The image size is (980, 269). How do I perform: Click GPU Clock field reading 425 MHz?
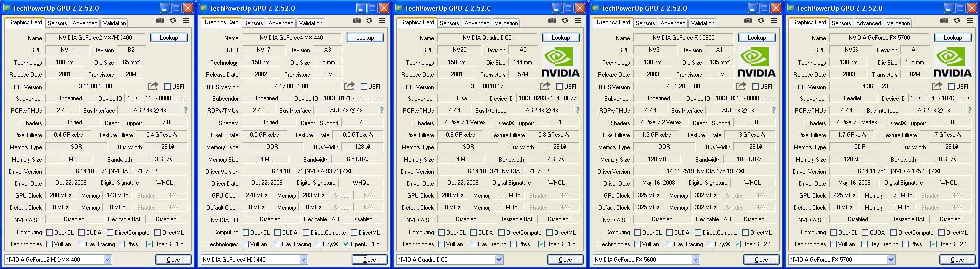(845, 195)
